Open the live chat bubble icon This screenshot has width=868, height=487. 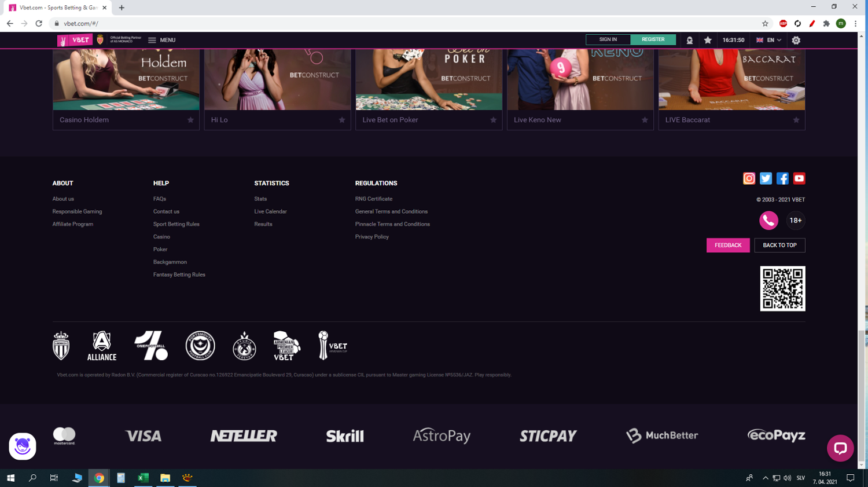[840, 448]
